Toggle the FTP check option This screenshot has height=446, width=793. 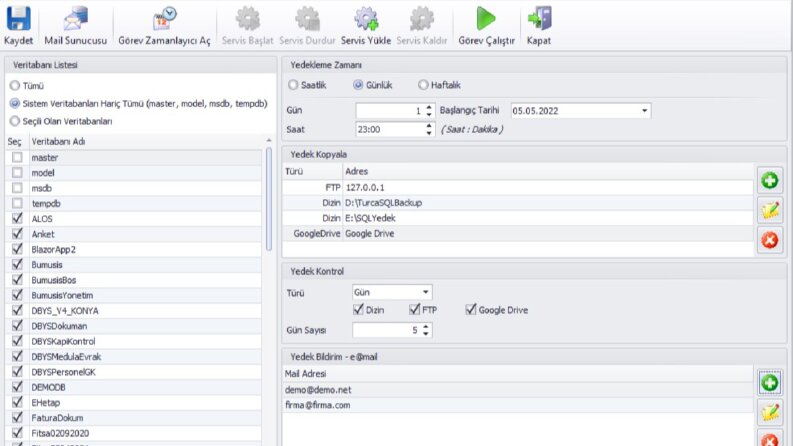pos(415,309)
